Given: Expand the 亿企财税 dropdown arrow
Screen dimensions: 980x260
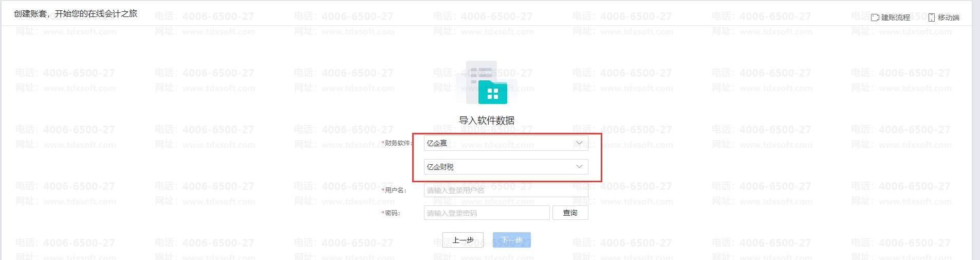Looking at the screenshot, I should pyautogui.click(x=579, y=167).
